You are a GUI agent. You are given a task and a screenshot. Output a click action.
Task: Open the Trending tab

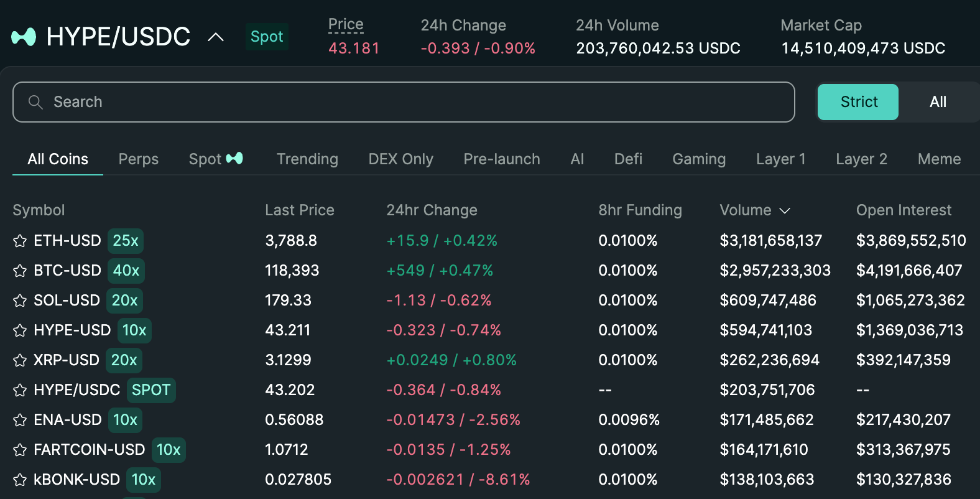point(307,159)
